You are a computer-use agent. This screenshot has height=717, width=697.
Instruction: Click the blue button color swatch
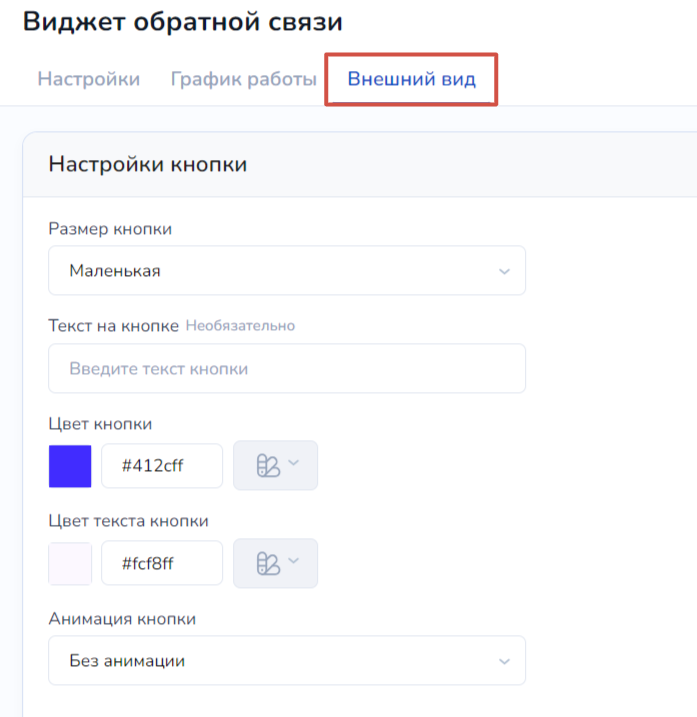point(70,466)
